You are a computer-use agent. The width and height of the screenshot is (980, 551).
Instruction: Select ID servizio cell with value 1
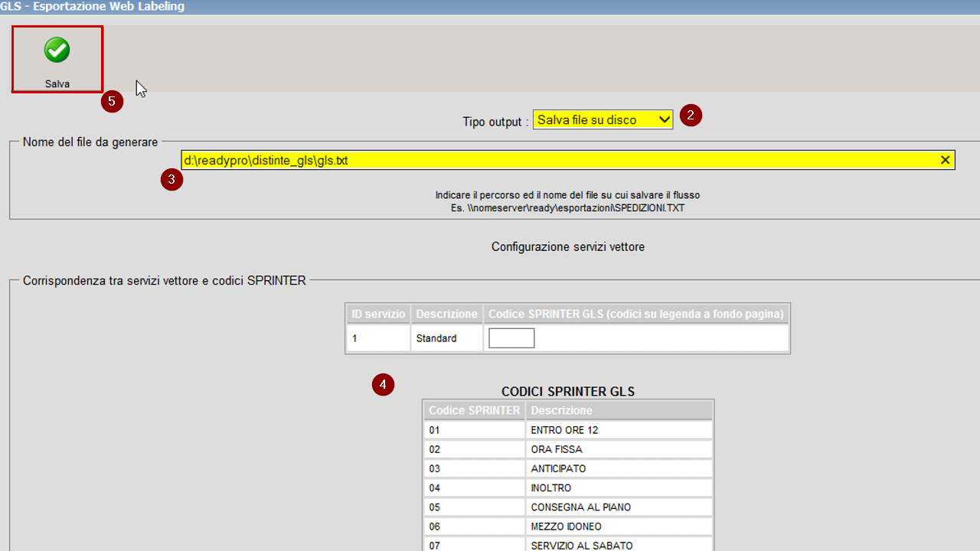click(378, 338)
